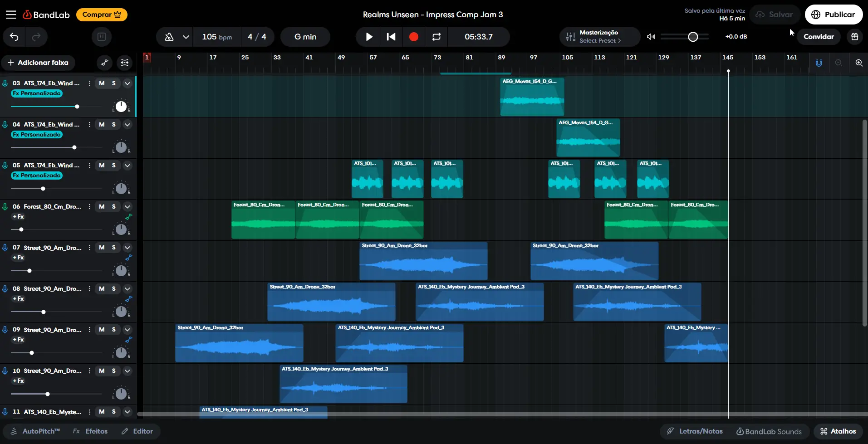Mute track 03 ATS_174_Eb_Wind
This screenshot has height=444, width=868.
pos(102,83)
